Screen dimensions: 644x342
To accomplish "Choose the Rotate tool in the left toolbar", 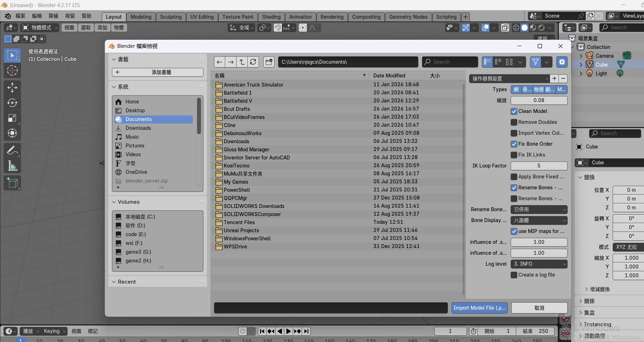I will pos(12,103).
